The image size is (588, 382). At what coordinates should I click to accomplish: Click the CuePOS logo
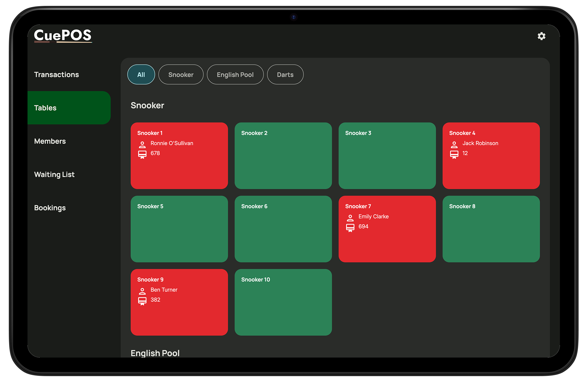[63, 36]
